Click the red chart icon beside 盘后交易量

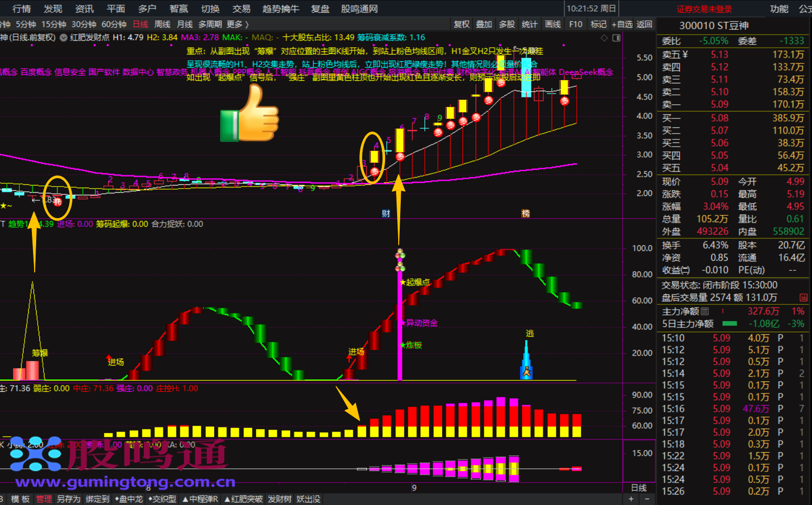point(804,298)
